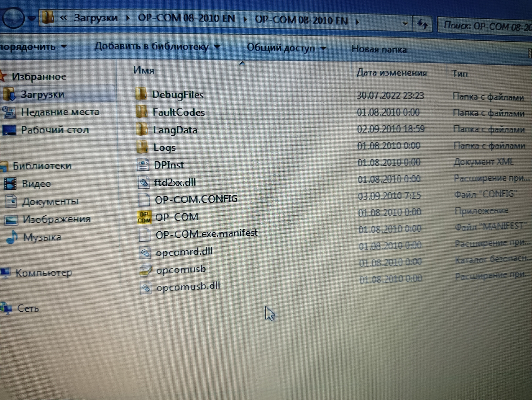Click the Новая папка button

click(379, 50)
